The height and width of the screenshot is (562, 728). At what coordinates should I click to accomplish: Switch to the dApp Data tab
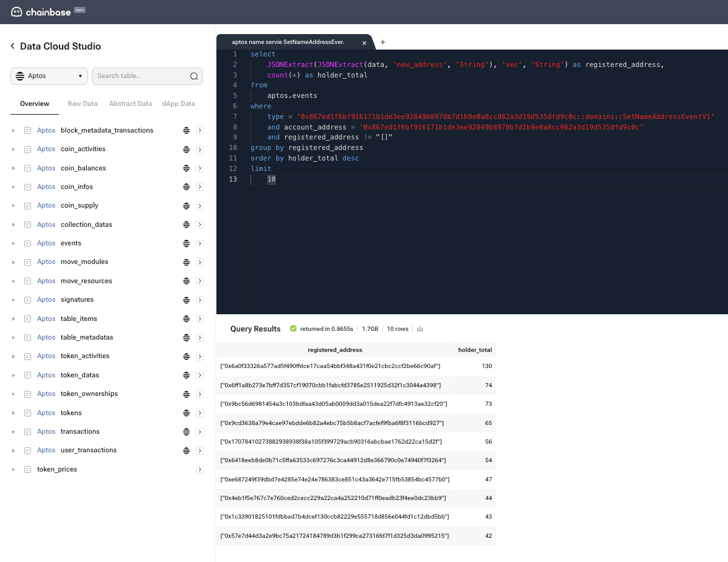coord(179,103)
